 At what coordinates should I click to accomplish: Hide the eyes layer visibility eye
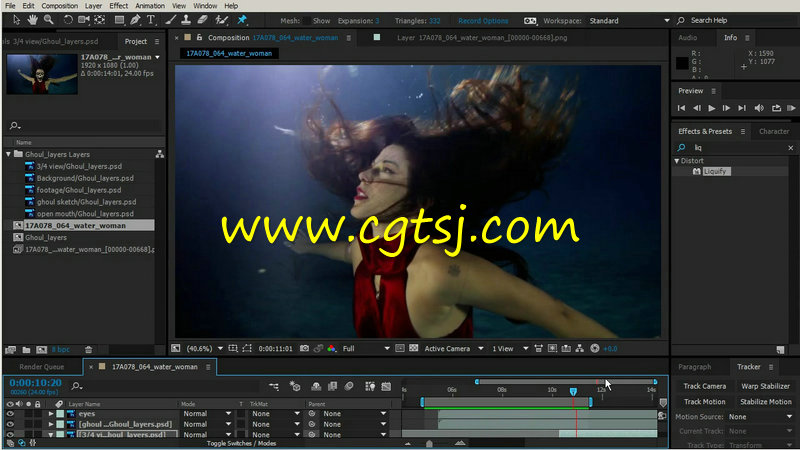click(x=10, y=414)
